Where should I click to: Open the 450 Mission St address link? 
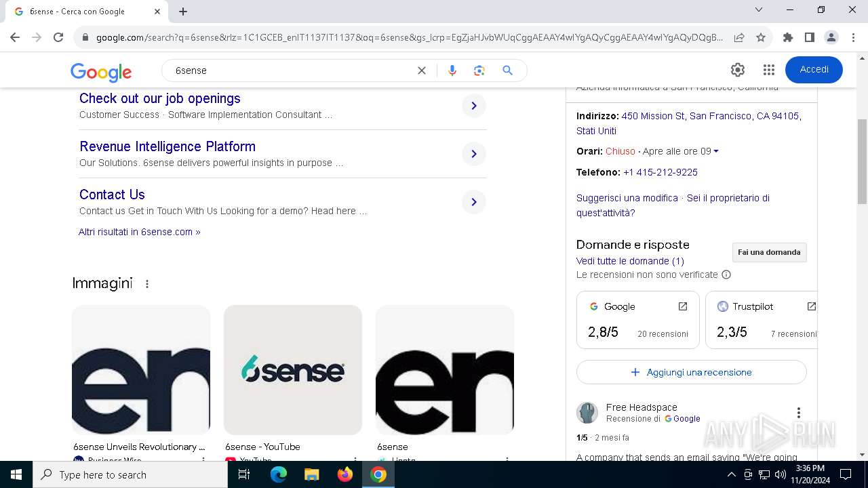coord(689,123)
